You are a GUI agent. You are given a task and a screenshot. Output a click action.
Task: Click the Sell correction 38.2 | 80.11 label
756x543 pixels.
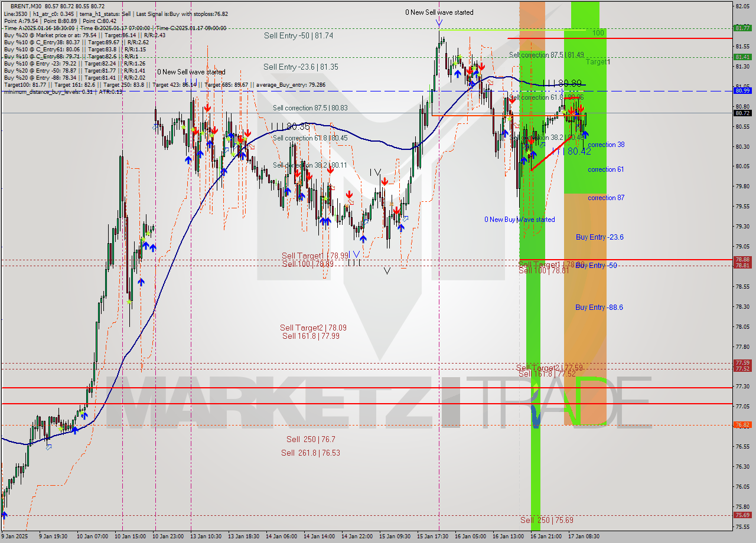click(310, 165)
